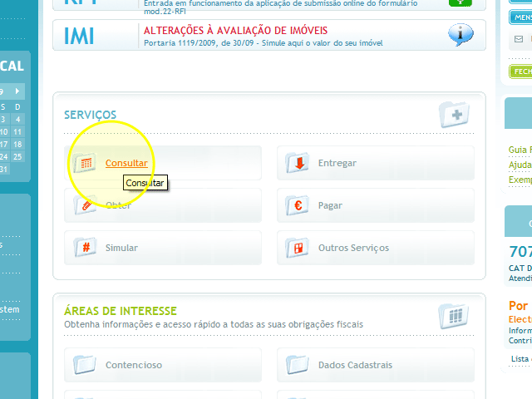Image resolution: width=532 pixels, height=399 pixels.
Task: Click the Simular hash folder icon
Action: pos(85,248)
